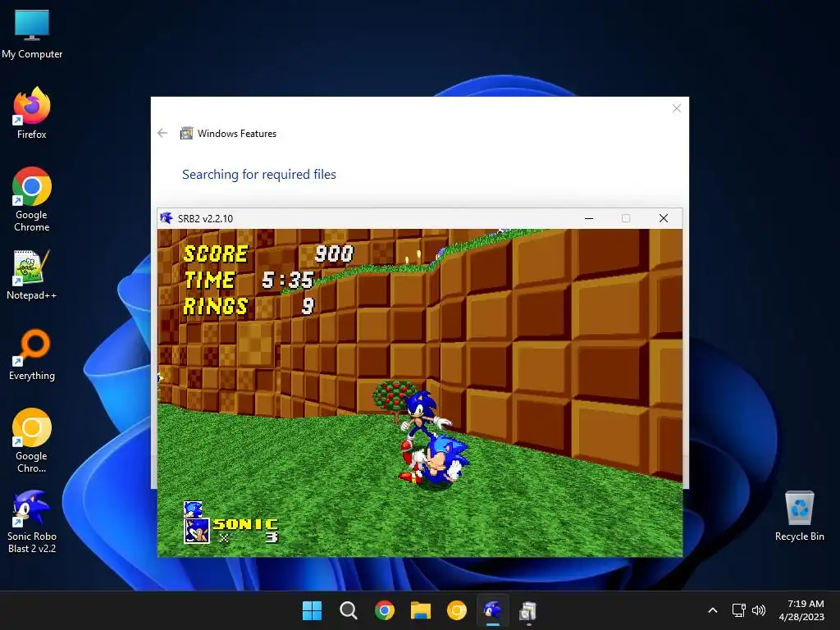Switch to the SRB2 Sonic taskbar icon

point(493,610)
